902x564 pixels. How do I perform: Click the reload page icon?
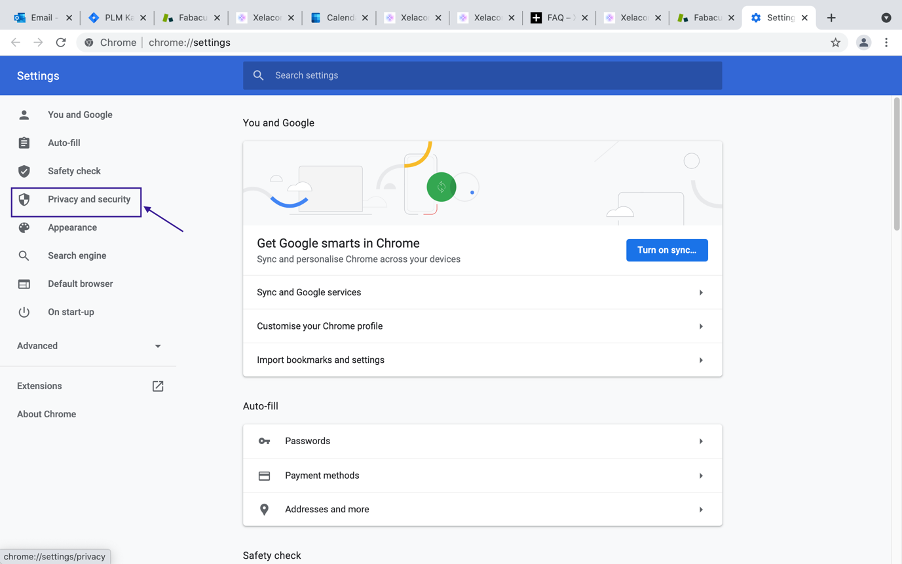(61, 43)
